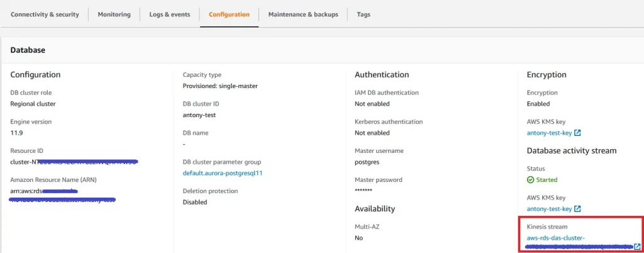This screenshot has height=253, width=644.
Task: Select the Configuration tab
Action: [x=229, y=14]
